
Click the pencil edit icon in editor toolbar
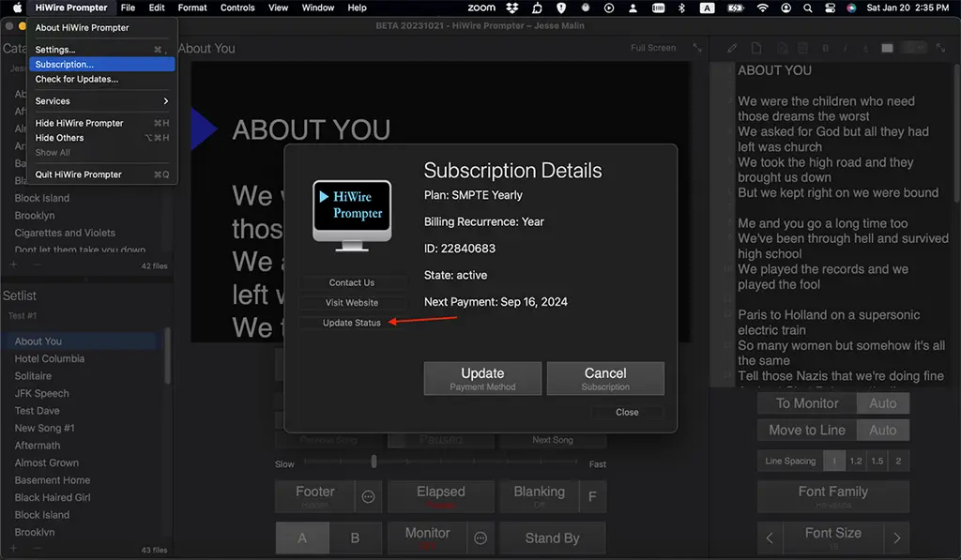[x=732, y=48]
